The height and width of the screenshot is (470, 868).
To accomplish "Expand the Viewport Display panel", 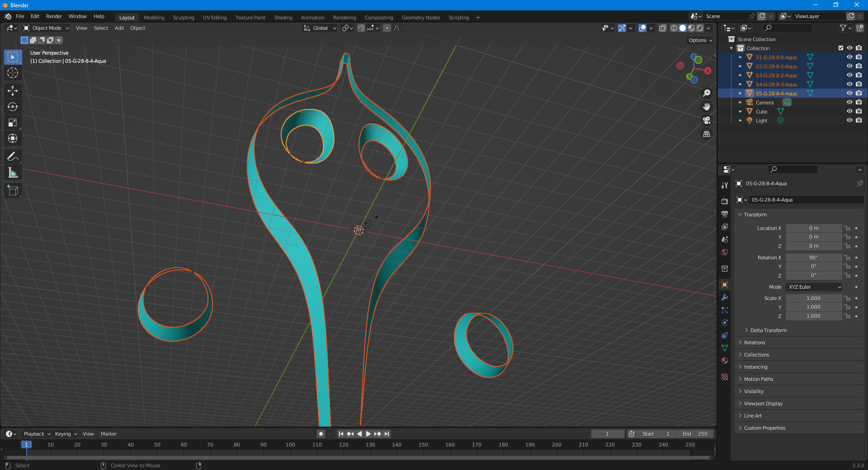I will click(x=763, y=404).
